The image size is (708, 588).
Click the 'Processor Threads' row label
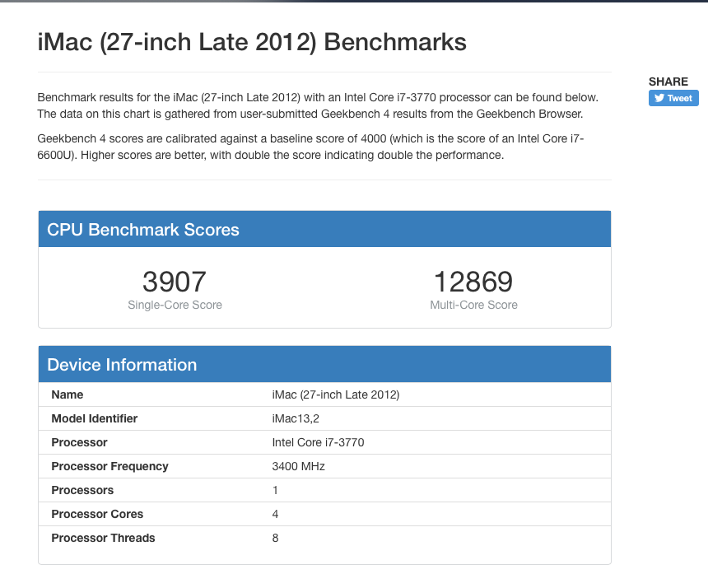click(103, 539)
